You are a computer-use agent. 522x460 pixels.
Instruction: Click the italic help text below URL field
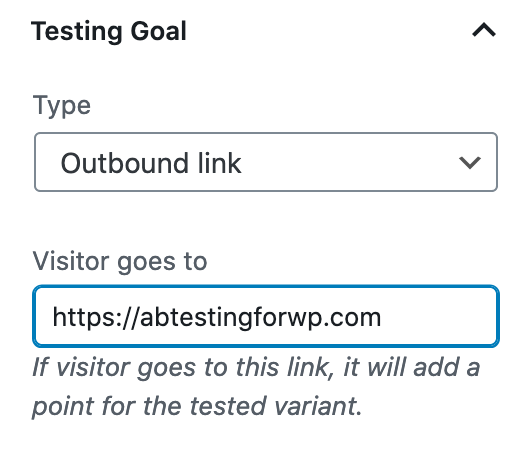256,387
